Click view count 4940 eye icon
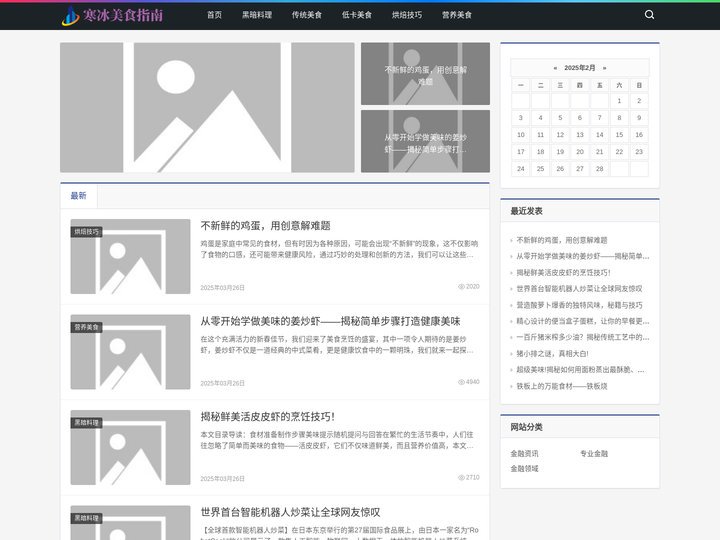This screenshot has height=540, width=720. pos(461,382)
